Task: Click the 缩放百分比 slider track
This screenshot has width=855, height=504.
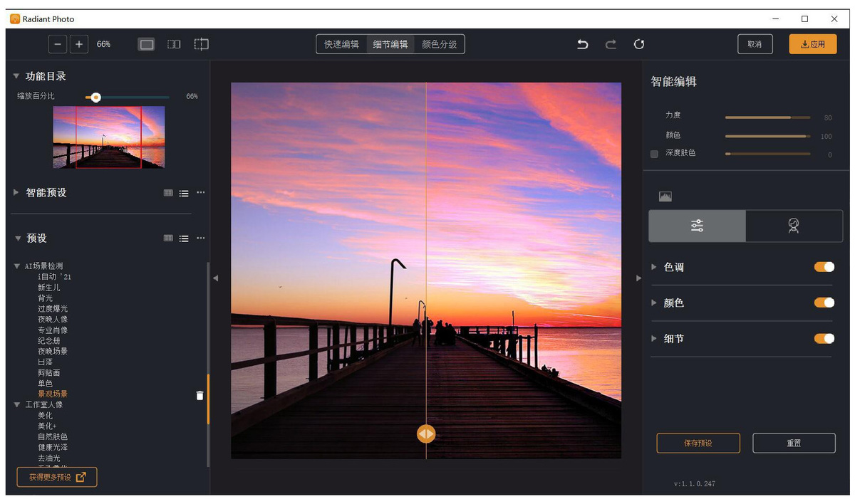Action: point(128,98)
